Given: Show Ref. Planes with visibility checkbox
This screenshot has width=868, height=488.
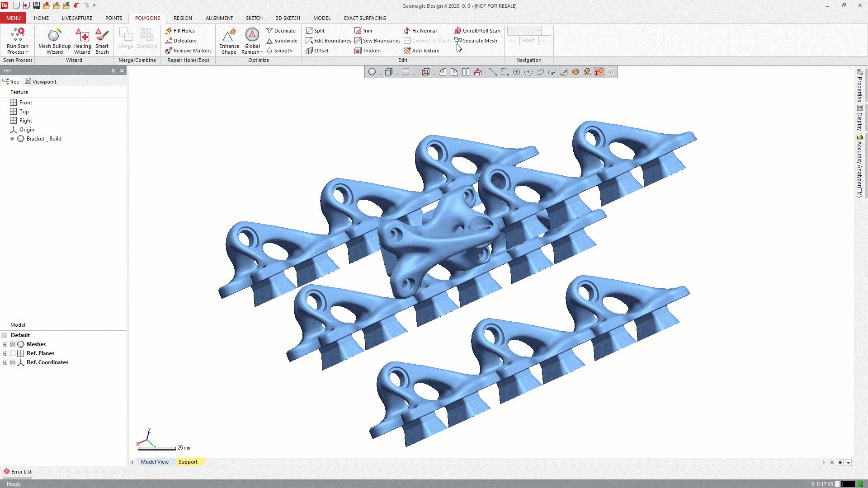Looking at the screenshot, I should coord(13,353).
